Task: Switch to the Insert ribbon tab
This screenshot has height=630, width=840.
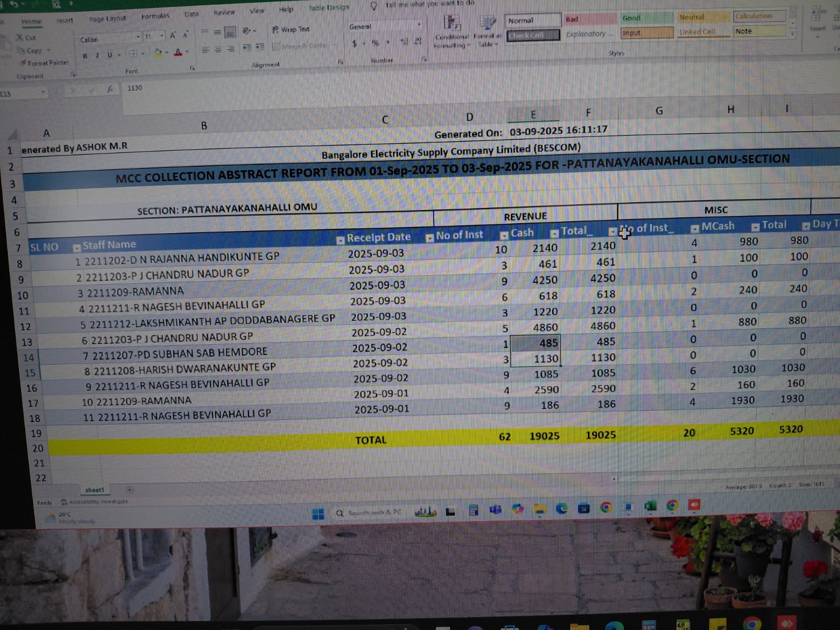Action: click(x=65, y=20)
